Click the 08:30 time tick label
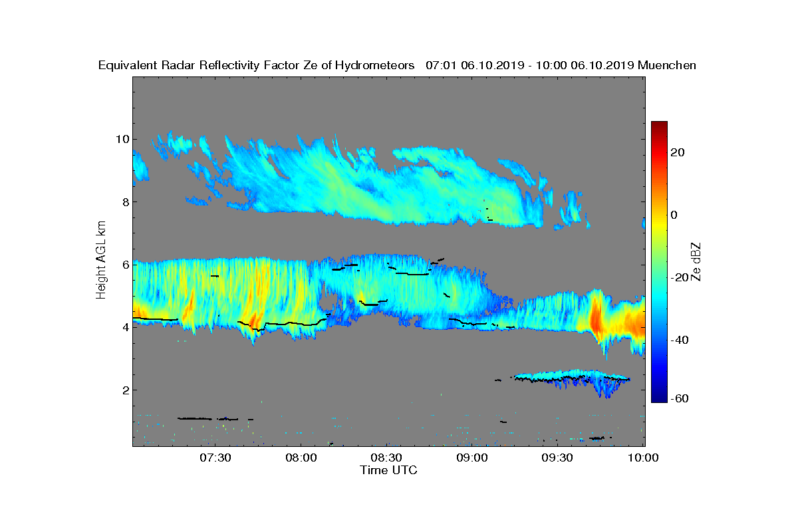This screenshot has height=532, width=798. click(x=387, y=458)
